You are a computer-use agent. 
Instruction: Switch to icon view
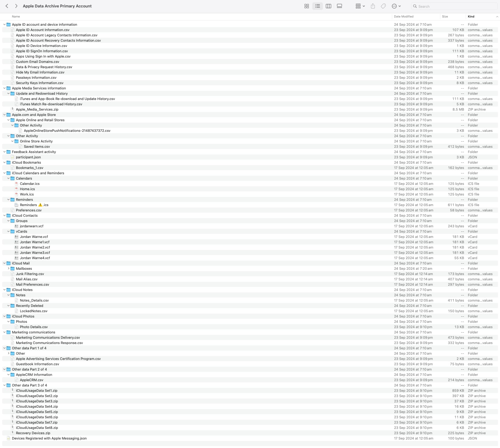click(307, 6)
